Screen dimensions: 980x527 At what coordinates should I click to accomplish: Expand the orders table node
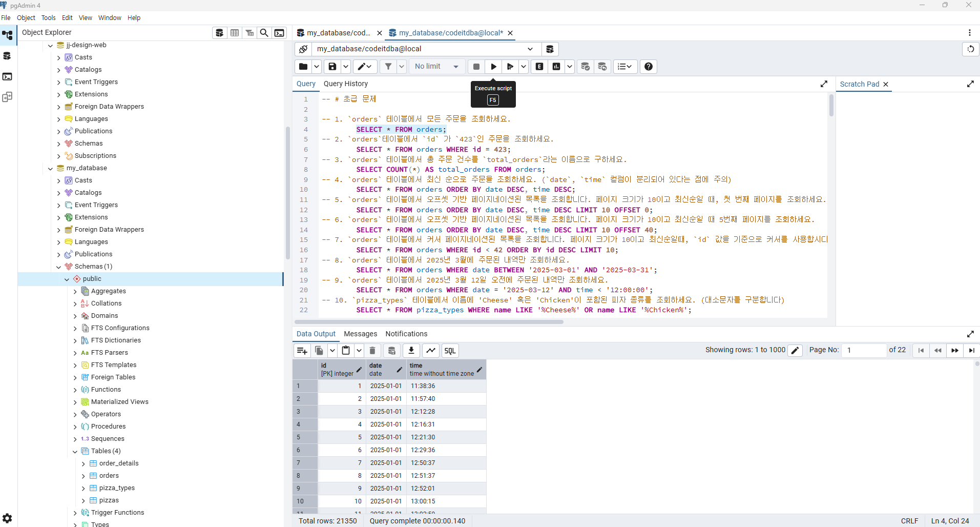click(x=84, y=476)
